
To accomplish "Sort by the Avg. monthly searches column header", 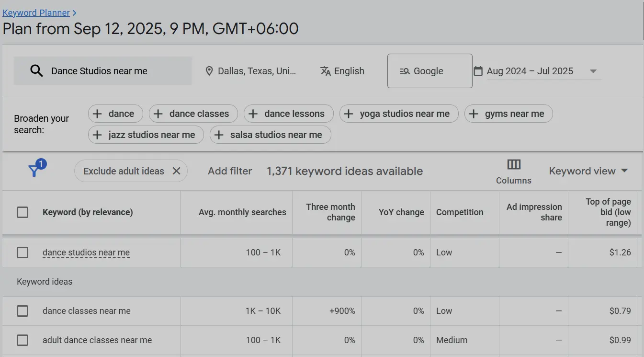I will [x=242, y=212].
